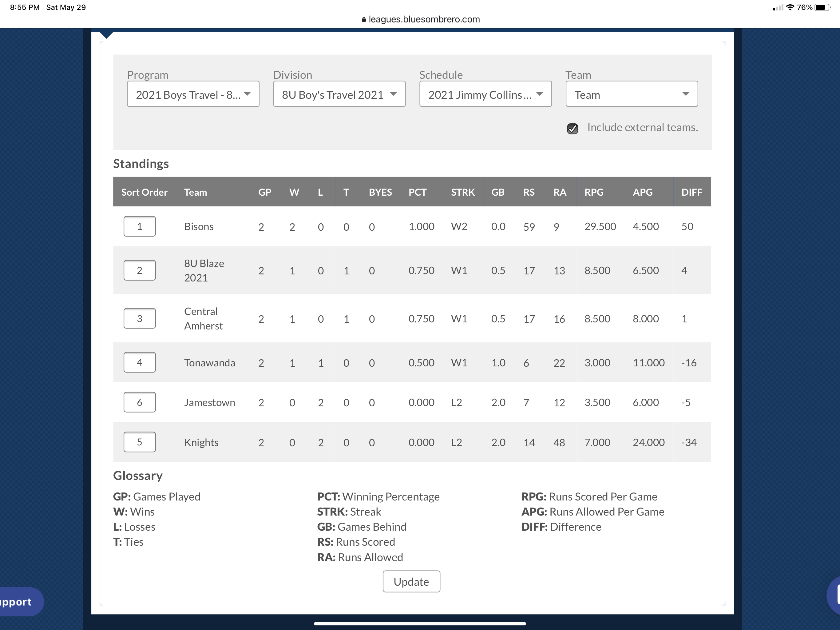This screenshot has width=840, height=630.
Task: Select the Knights team name
Action: [x=201, y=442]
